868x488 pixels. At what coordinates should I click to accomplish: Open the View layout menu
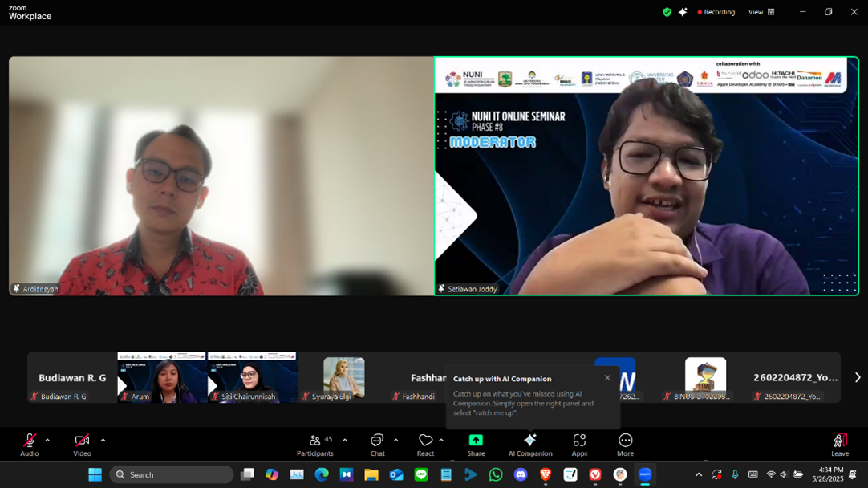pos(761,12)
